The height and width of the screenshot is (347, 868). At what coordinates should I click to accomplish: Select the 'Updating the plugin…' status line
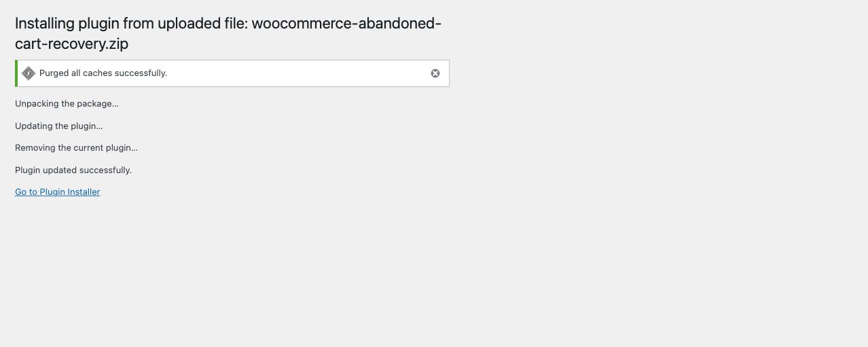click(59, 126)
